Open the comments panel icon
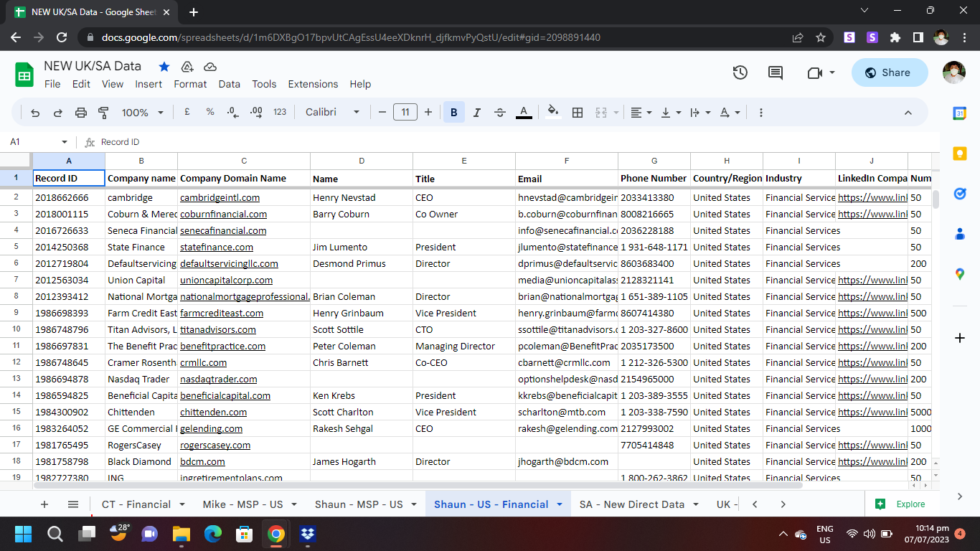 [776, 72]
